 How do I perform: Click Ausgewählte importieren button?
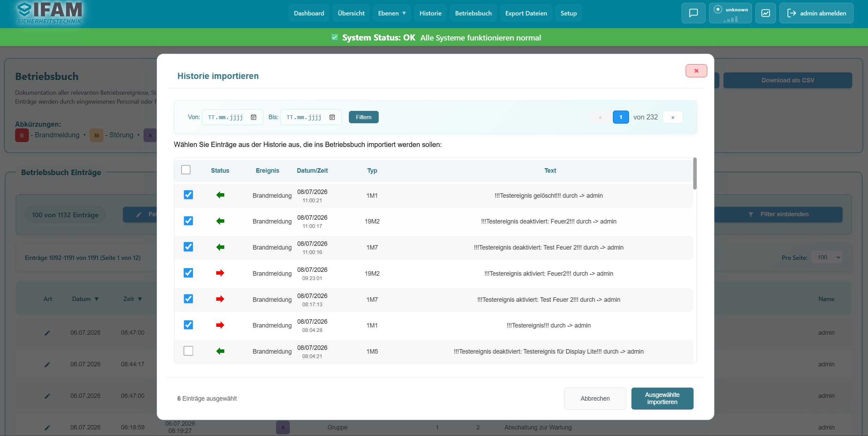coord(662,399)
